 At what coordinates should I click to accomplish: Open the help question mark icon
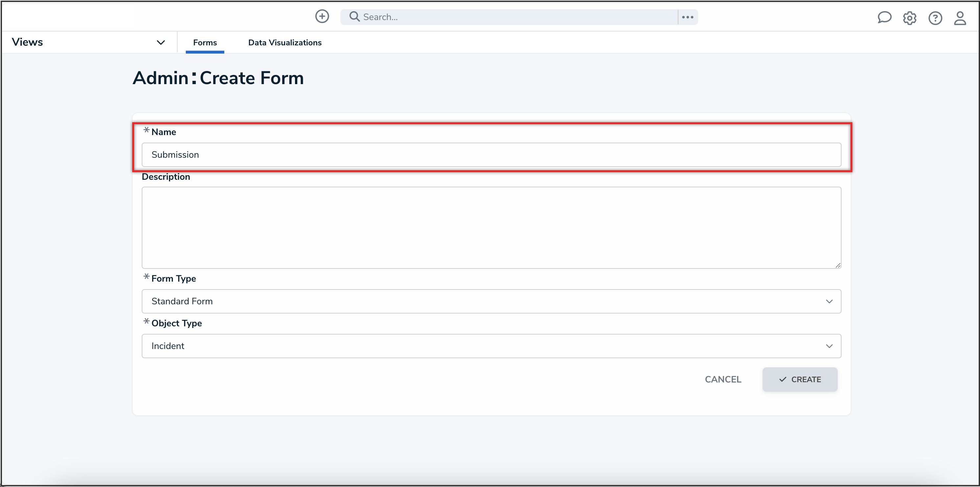[935, 18]
